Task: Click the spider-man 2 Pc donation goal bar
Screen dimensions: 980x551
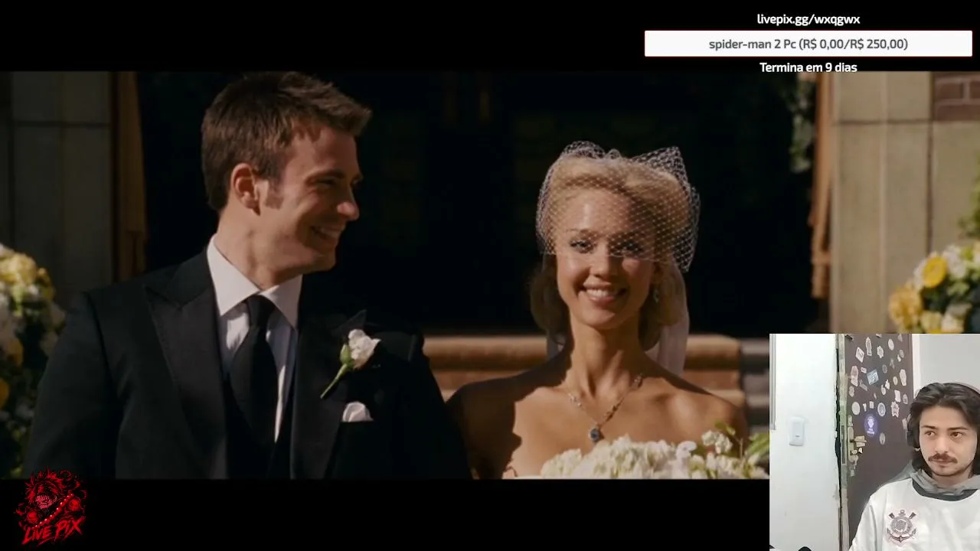Action: pyautogui.click(x=808, y=44)
